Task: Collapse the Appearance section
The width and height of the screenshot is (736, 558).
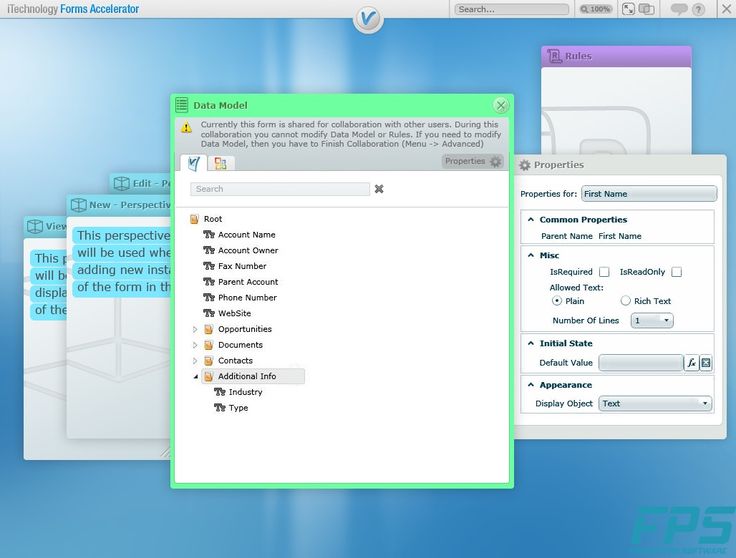Action: [531, 385]
